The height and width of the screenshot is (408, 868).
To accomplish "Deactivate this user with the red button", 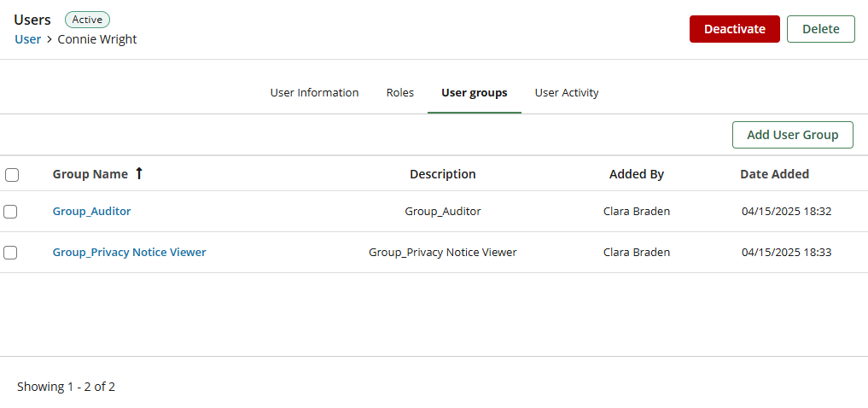I will click(735, 29).
